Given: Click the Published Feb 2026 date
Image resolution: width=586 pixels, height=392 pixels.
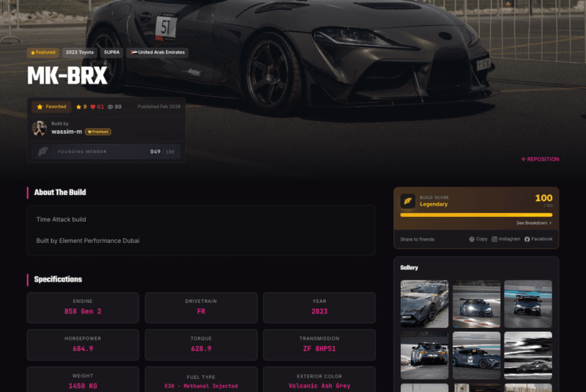Looking at the screenshot, I should coord(159,107).
